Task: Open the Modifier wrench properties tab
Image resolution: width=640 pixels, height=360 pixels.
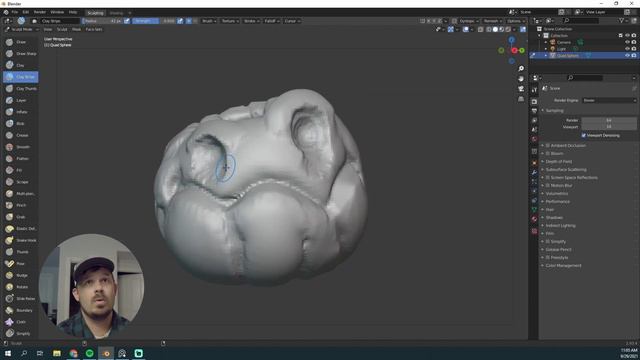Action: click(534, 172)
